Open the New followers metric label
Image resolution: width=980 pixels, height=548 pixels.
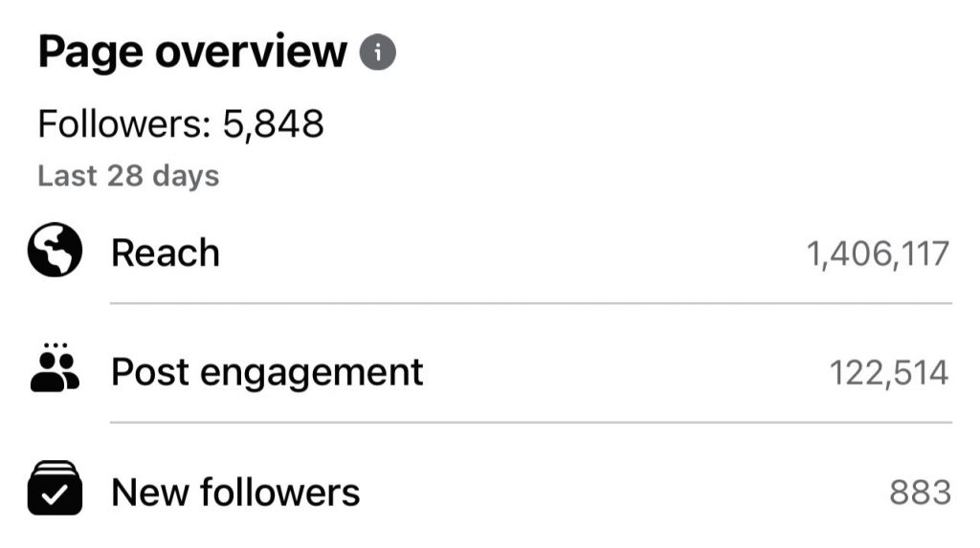235,493
